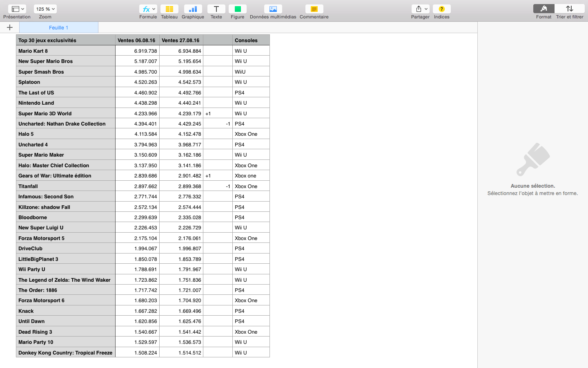Add a text box with Texte icon

tap(216, 9)
